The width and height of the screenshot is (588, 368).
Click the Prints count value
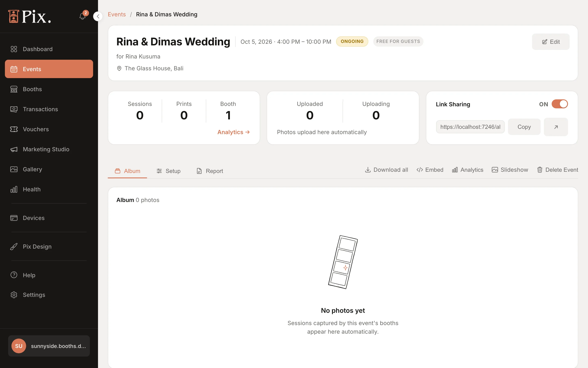click(x=184, y=115)
